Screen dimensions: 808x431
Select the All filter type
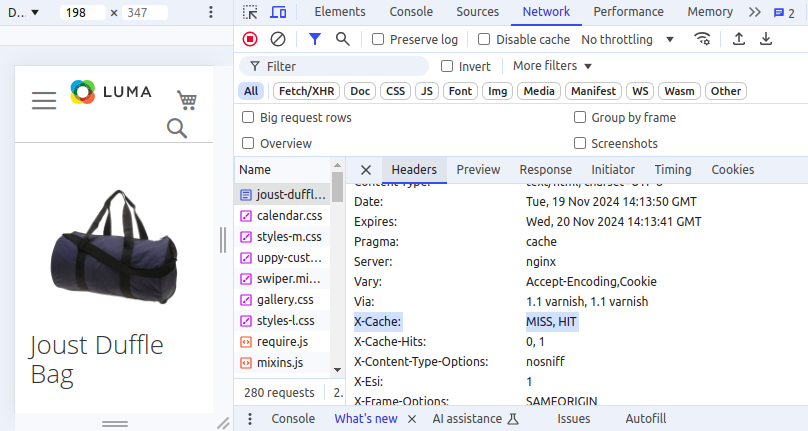(x=251, y=91)
